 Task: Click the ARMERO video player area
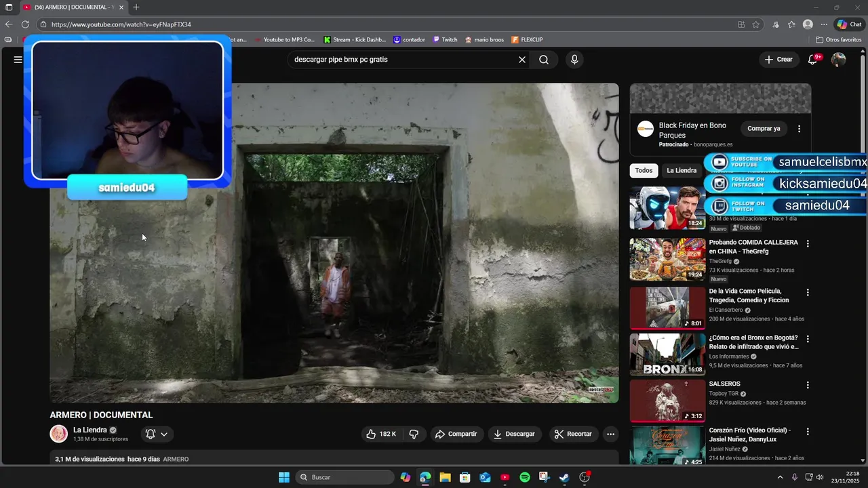pyautogui.click(x=334, y=243)
